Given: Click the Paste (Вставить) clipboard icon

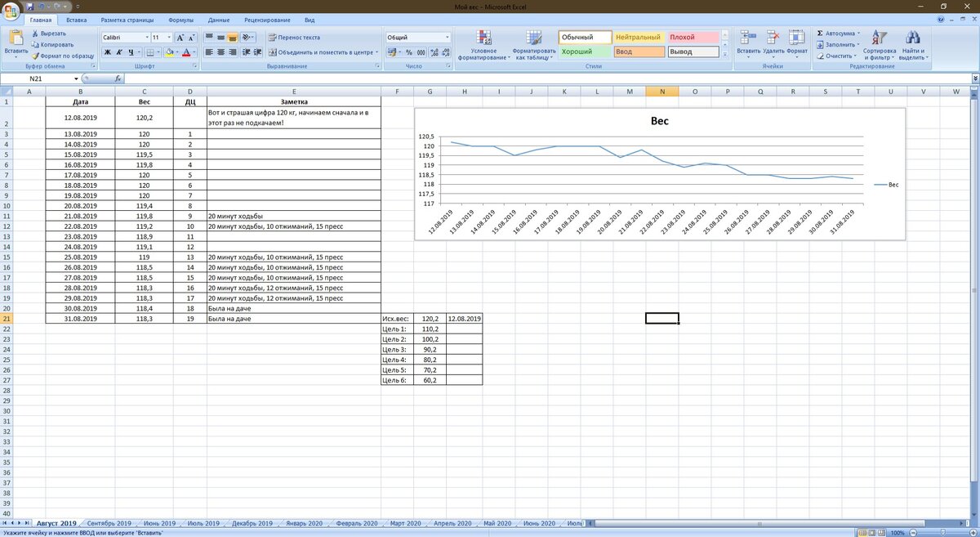Looking at the screenshot, I should (15, 37).
